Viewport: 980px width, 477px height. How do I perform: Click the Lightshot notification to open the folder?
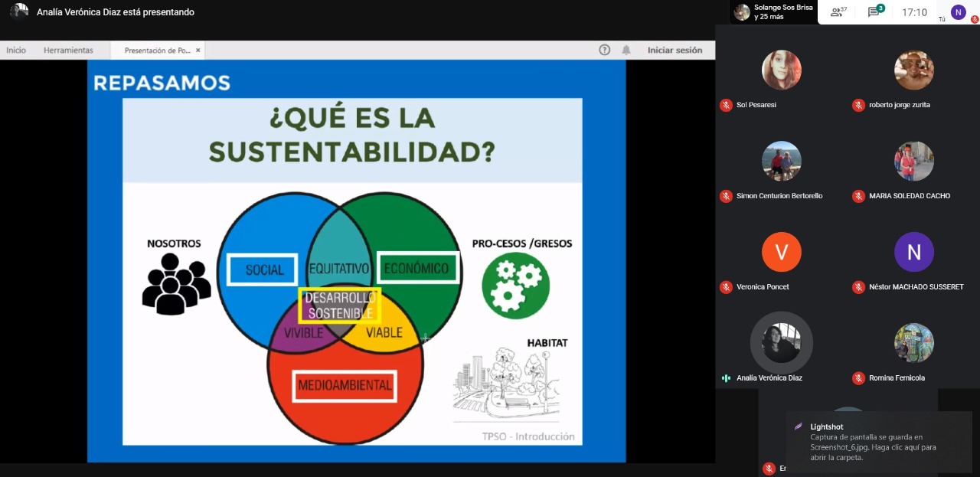click(878, 443)
